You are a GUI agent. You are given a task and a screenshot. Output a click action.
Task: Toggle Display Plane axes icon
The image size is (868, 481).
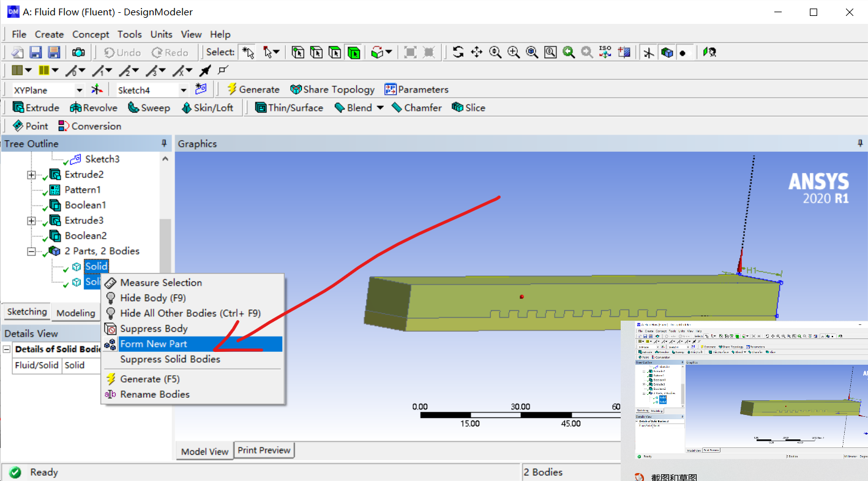click(649, 53)
